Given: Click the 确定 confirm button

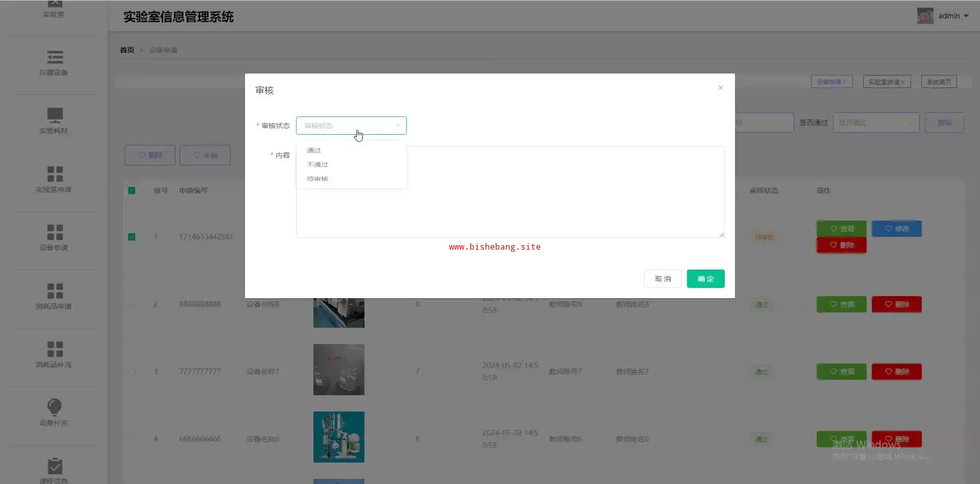Looking at the screenshot, I should (x=705, y=279).
